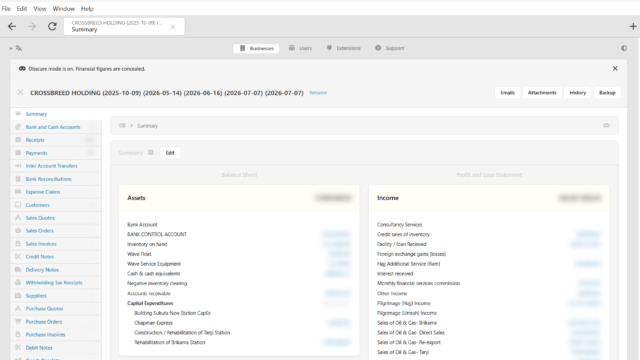Switch to the Businesses tab
640x360 pixels.
[256, 48]
